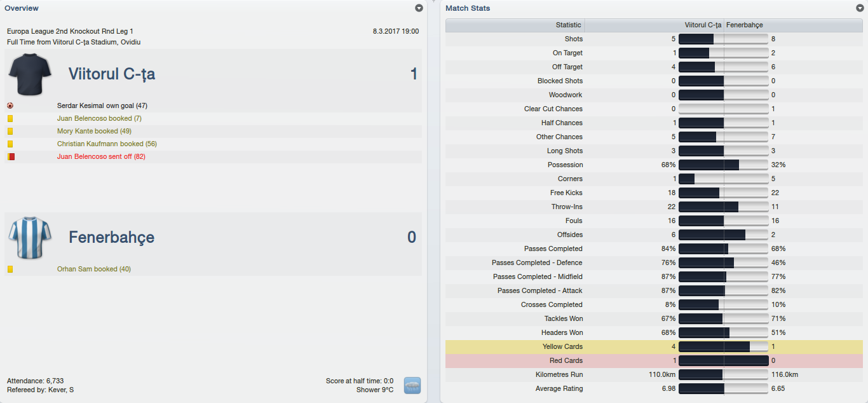This screenshot has height=403, width=868.
Task: Click the Viitorul C-ța dark kit icon
Action: (30, 74)
